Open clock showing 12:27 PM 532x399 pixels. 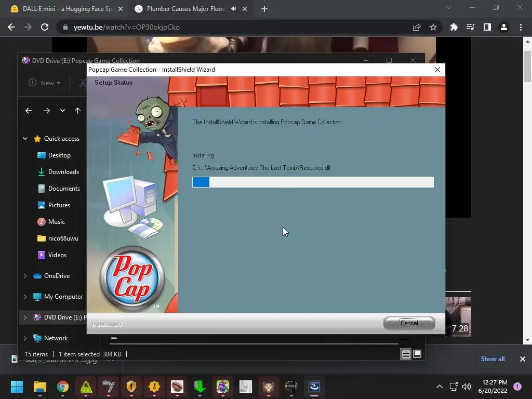pyautogui.click(x=493, y=387)
